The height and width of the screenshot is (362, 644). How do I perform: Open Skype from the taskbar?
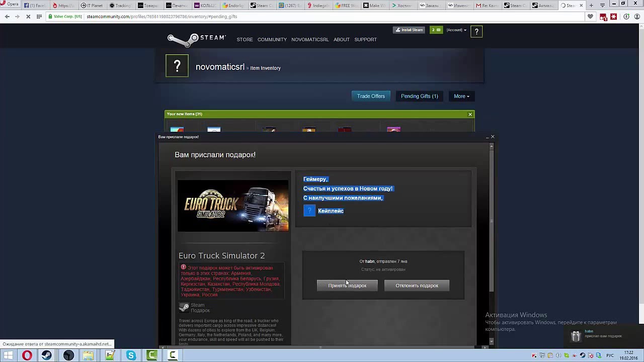[131, 355]
